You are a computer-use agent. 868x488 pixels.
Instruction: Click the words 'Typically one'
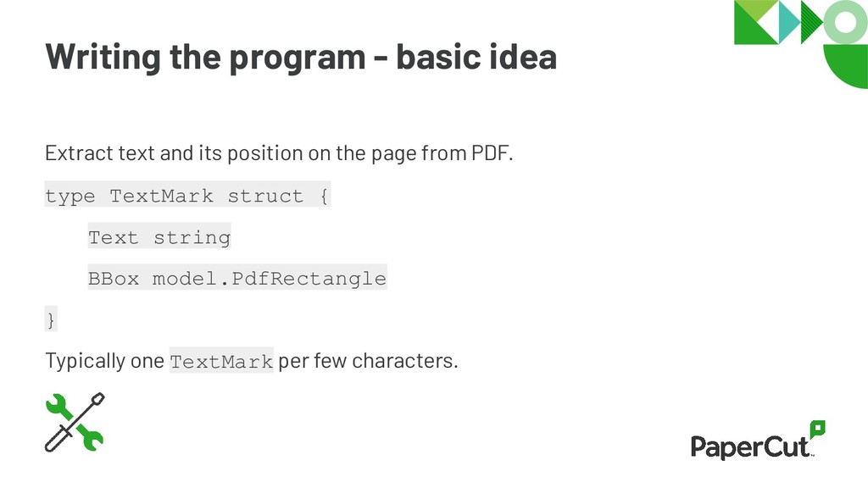click(104, 361)
